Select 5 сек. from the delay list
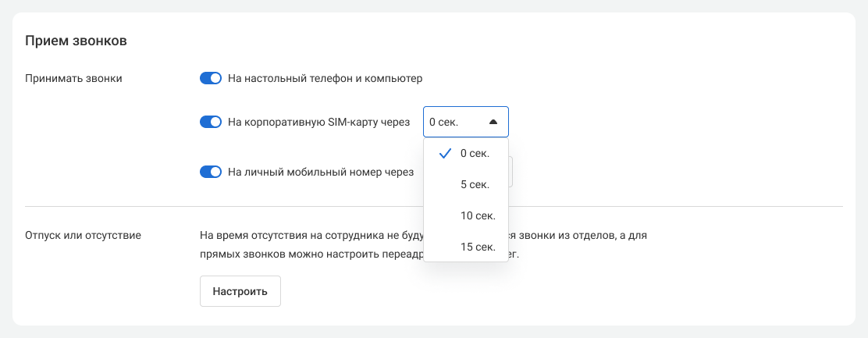This screenshot has width=868, height=338. coord(475,185)
